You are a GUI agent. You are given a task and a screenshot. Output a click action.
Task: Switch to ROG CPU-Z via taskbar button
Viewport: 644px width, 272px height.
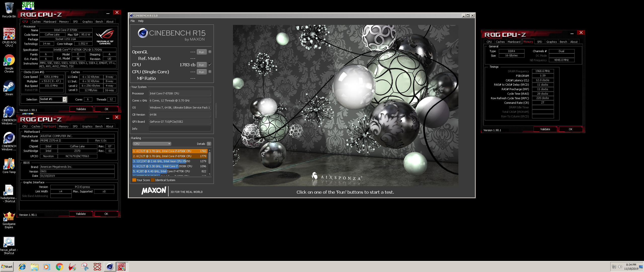(122, 267)
